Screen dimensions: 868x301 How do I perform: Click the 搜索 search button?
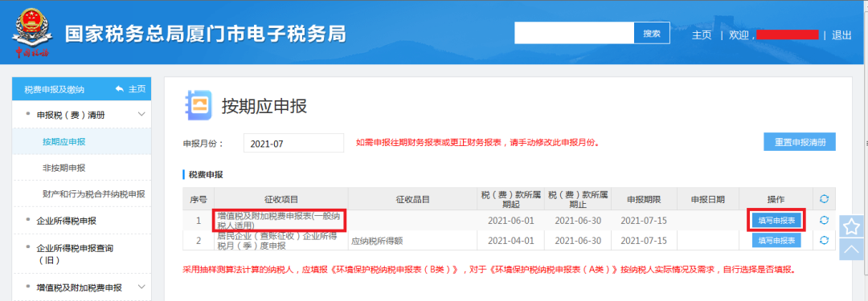point(652,33)
